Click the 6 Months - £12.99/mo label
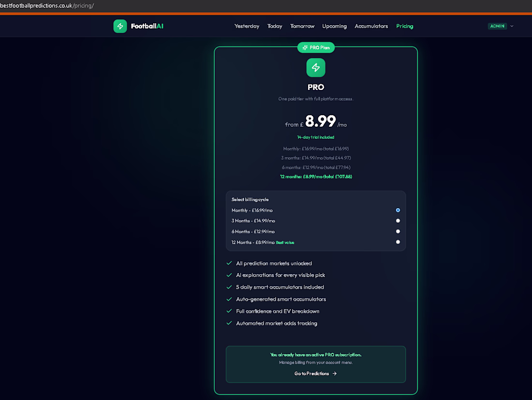This screenshot has height=400, width=532. (253, 231)
